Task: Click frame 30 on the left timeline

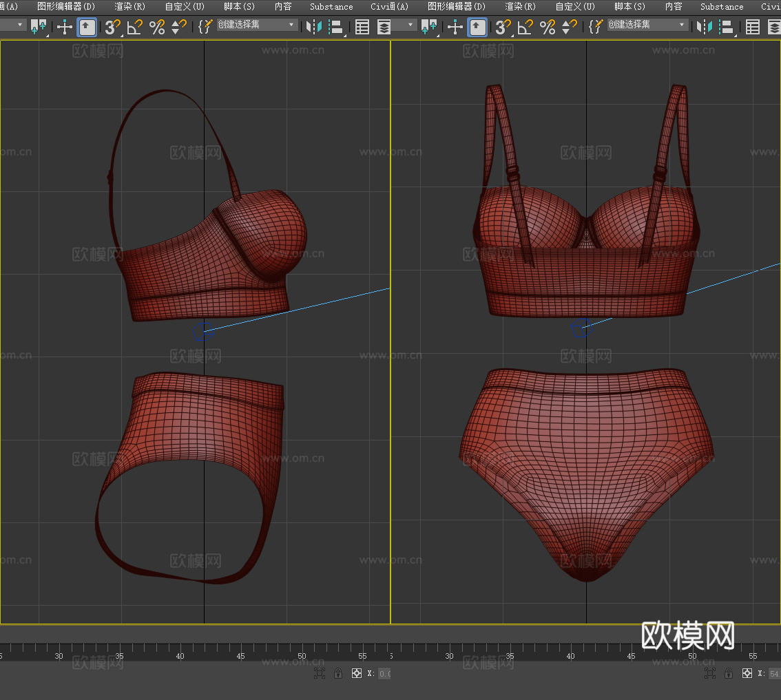Action: click(59, 656)
